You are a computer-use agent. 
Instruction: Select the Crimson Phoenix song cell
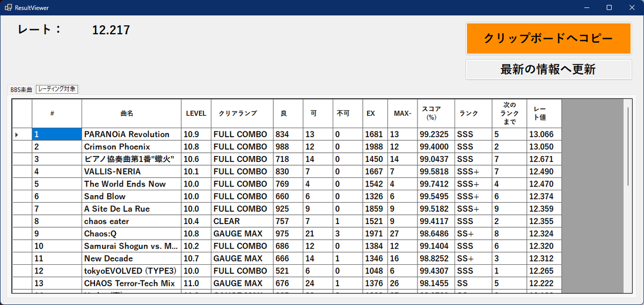coord(131,147)
